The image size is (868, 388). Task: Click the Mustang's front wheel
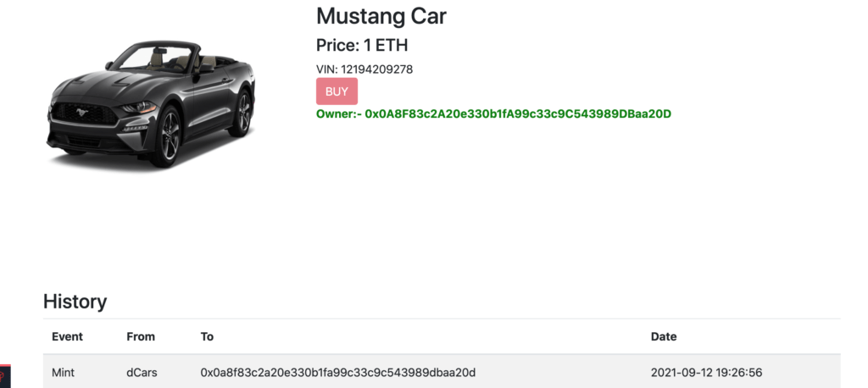point(169,136)
